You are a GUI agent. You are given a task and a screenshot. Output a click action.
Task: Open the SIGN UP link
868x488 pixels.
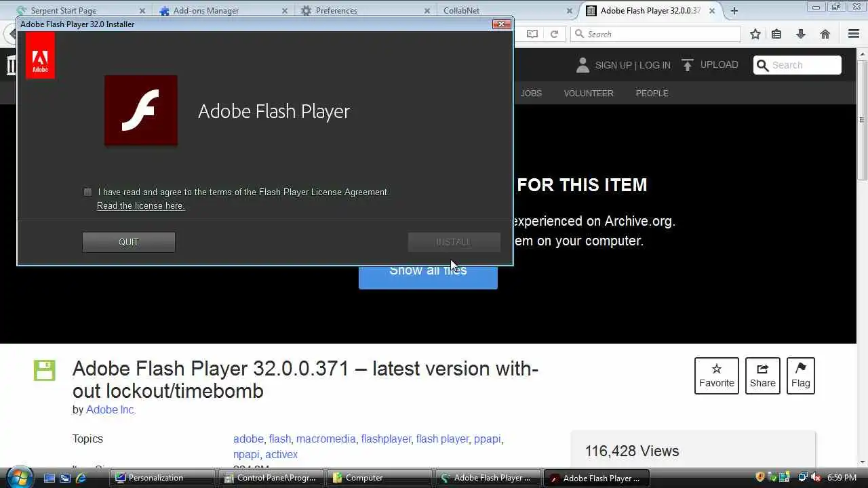614,65
